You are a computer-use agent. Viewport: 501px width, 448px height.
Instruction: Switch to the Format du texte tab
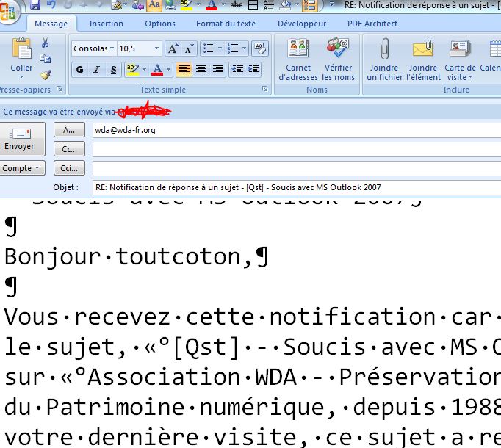point(226,24)
